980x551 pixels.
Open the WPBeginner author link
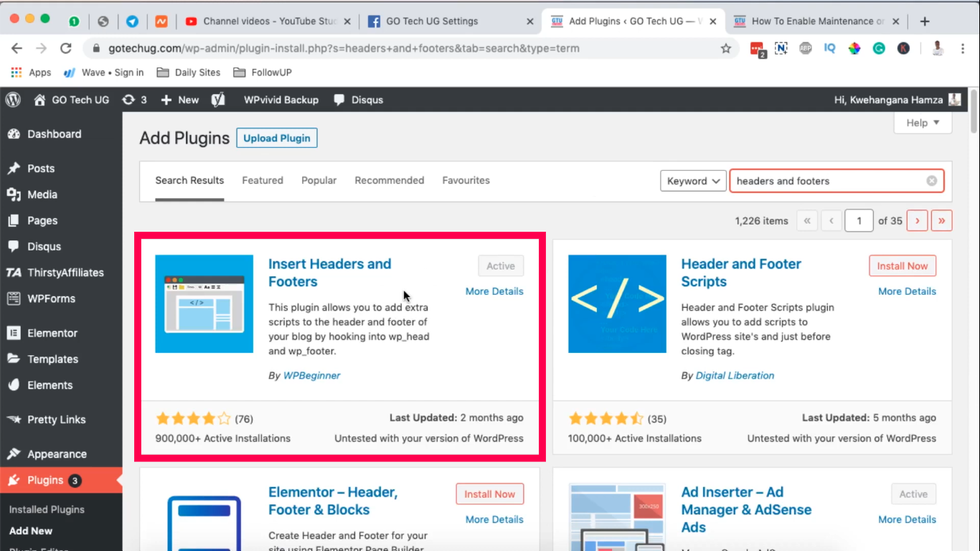click(312, 375)
